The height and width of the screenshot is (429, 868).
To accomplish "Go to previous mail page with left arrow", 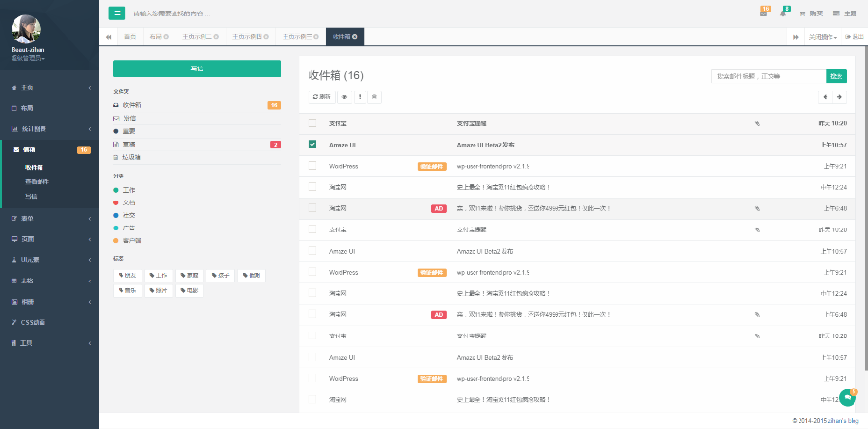I will (826, 96).
